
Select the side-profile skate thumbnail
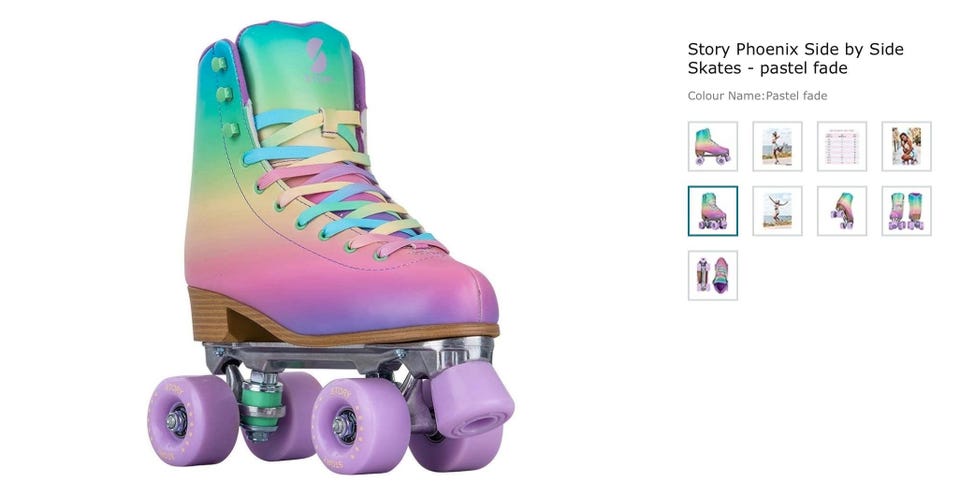tap(712, 146)
